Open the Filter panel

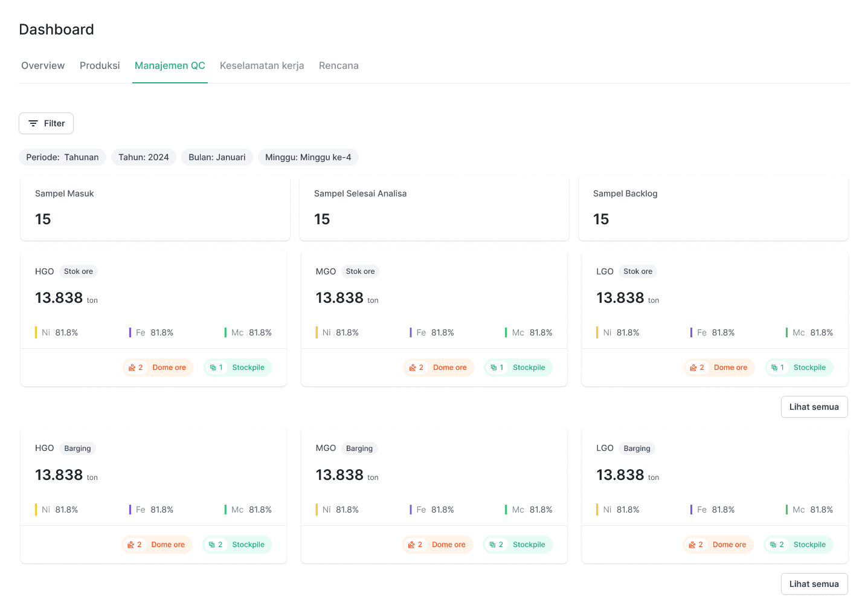click(46, 123)
